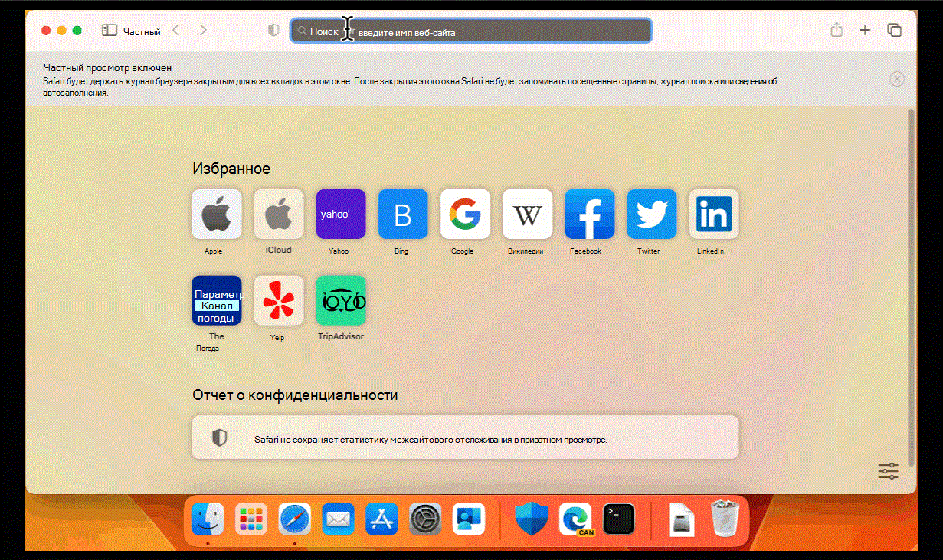Image resolution: width=943 pixels, height=560 pixels.
Task: Click the page vertical scrollbar
Action: coord(911,287)
